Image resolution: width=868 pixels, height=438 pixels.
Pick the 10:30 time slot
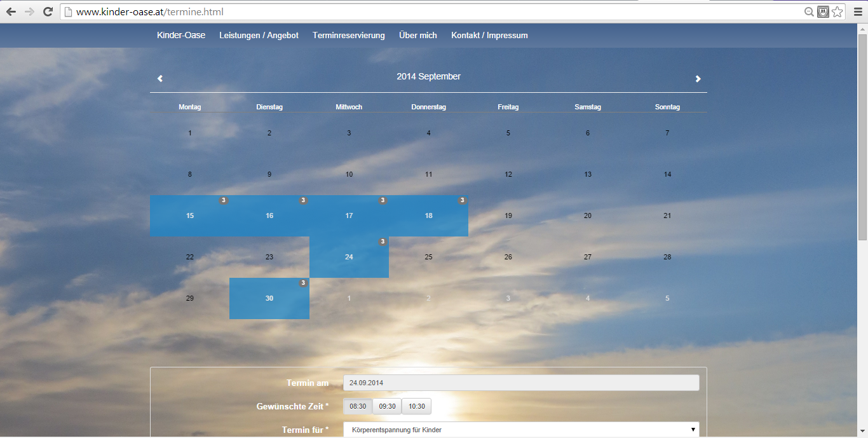coord(417,406)
